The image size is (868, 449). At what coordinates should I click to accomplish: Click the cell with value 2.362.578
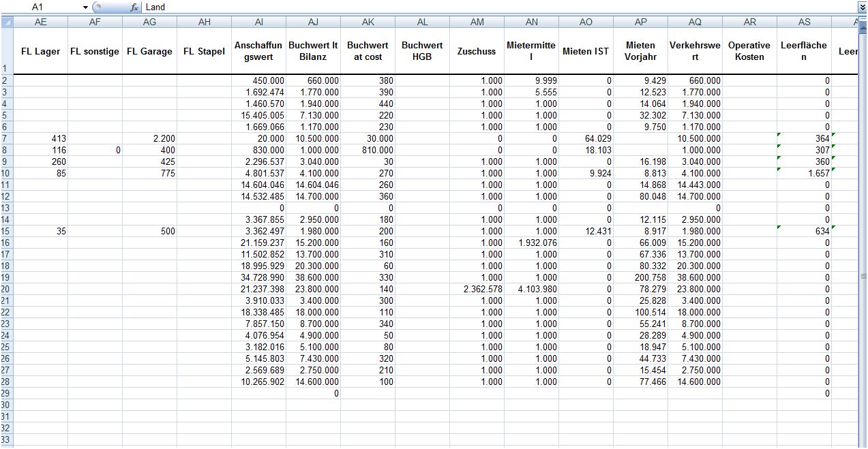477,289
